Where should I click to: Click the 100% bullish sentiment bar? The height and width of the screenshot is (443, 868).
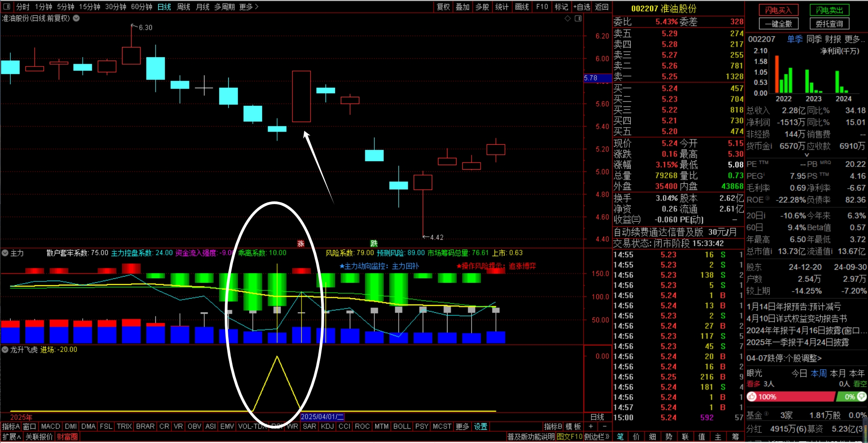(x=791, y=397)
